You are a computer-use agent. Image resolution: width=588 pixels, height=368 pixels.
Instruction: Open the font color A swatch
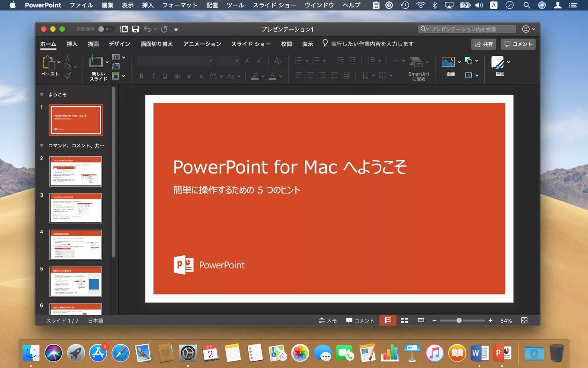pyautogui.click(x=272, y=76)
